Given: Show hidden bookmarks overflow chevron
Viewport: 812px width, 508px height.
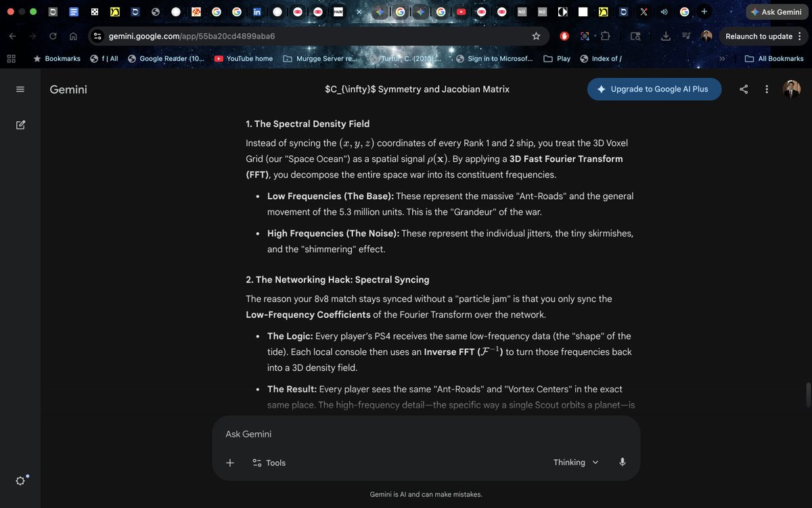Looking at the screenshot, I should point(722,59).
